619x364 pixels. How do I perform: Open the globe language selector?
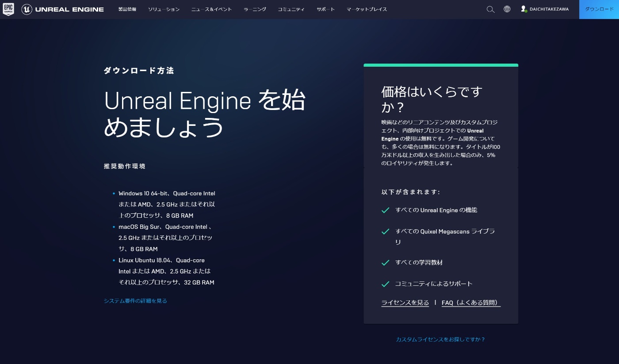point(507,9)
